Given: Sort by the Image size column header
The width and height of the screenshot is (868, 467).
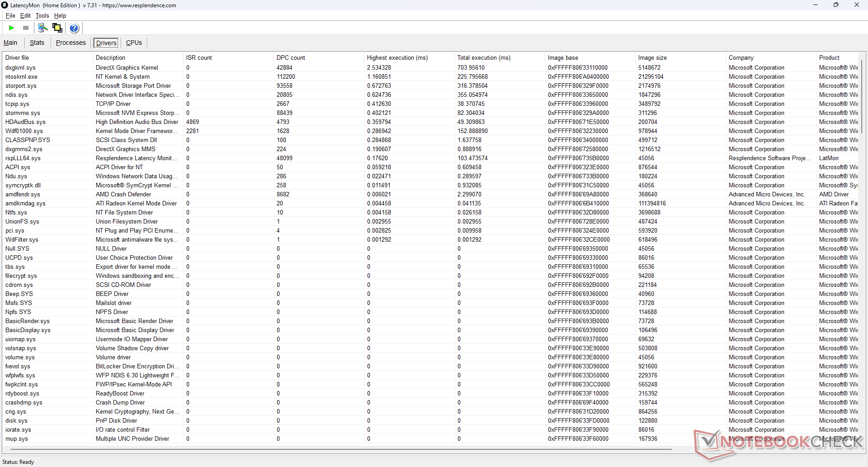Looking at the screenshot, I should point(680,57).
